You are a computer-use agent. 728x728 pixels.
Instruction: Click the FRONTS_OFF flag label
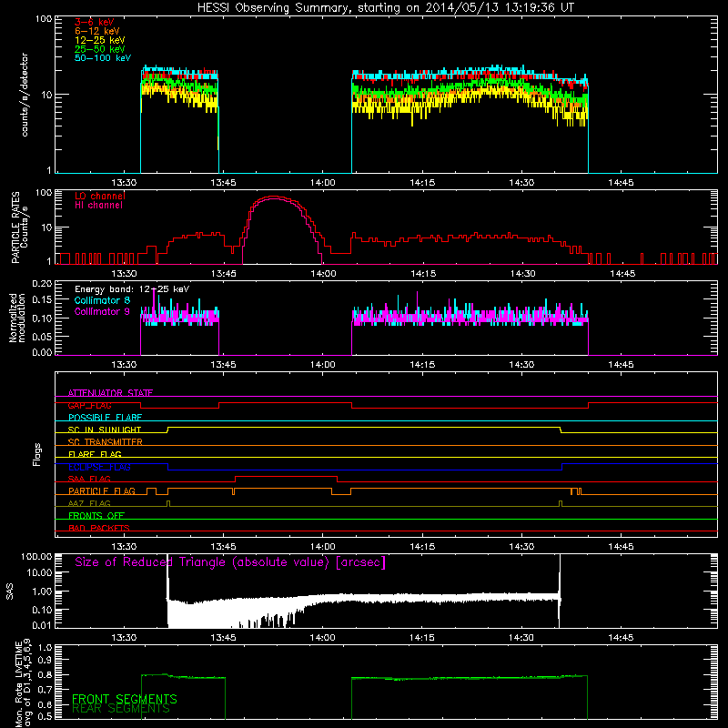[x=96, y=515]
